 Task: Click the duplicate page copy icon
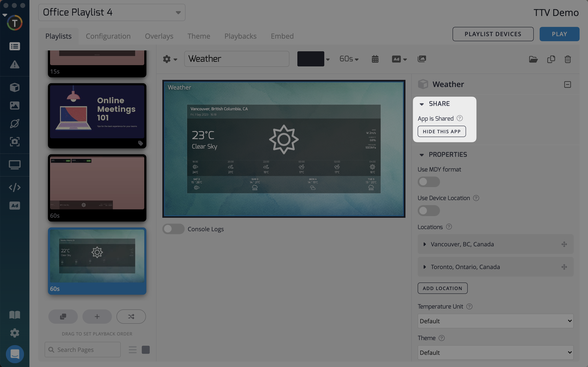click(551, 59)
